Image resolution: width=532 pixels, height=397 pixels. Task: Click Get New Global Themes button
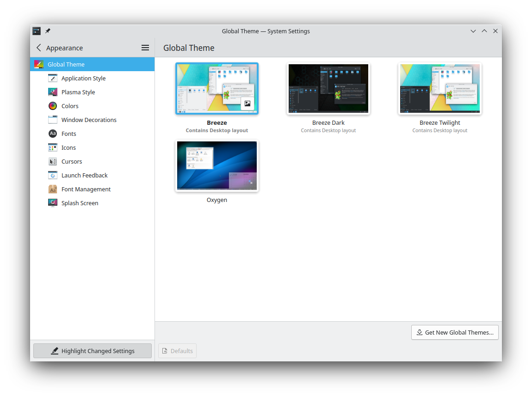tap(455, 332)
